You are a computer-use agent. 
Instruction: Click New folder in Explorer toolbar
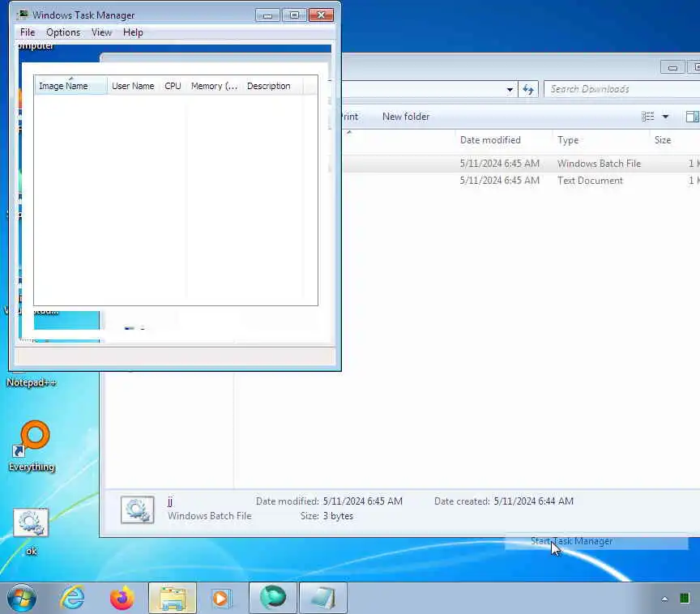tap(406, 117)
